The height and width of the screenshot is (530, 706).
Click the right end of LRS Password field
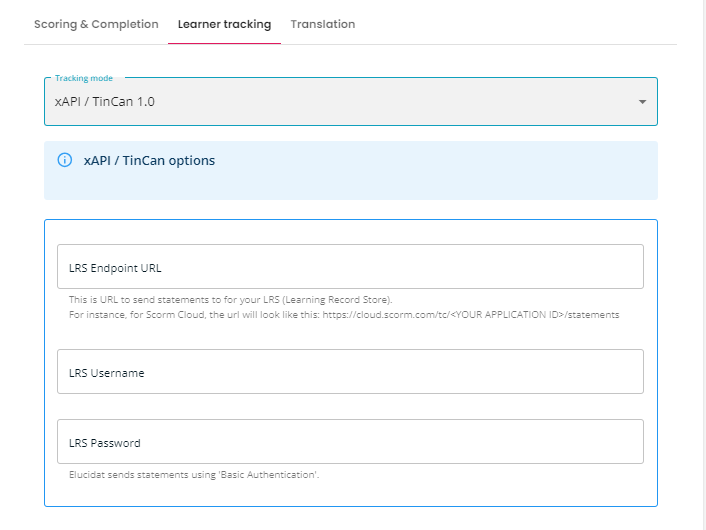(621, 441)
